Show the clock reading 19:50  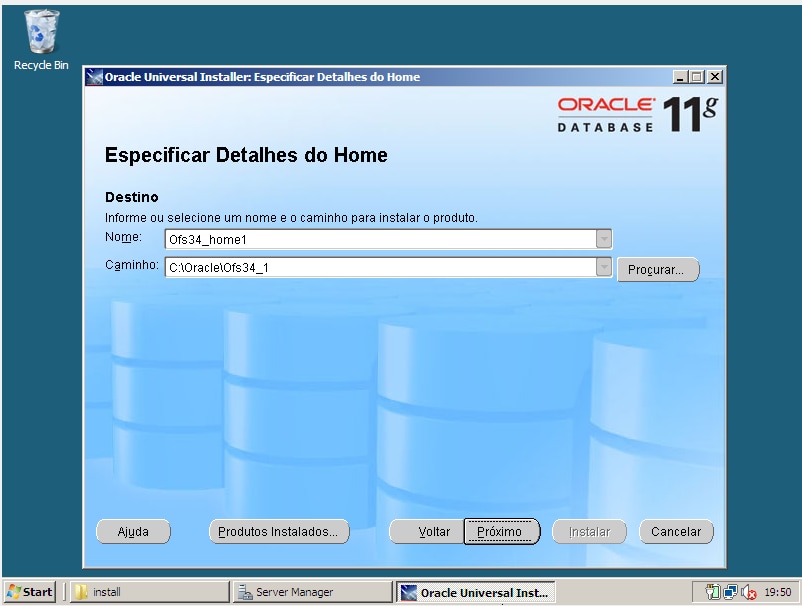point(777,592)
